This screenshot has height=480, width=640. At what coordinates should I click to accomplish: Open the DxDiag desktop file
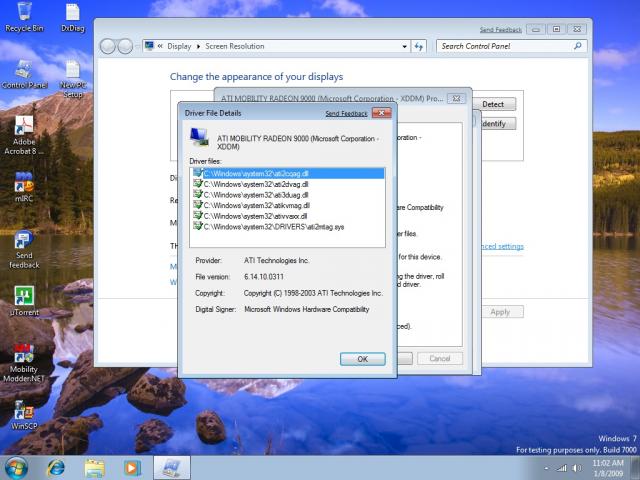[73, 17]
